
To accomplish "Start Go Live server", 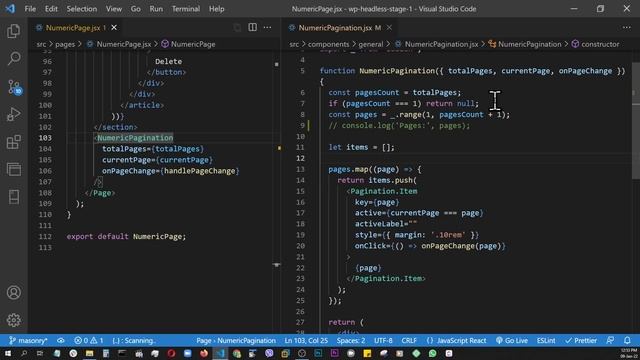I will coord(512,340).
